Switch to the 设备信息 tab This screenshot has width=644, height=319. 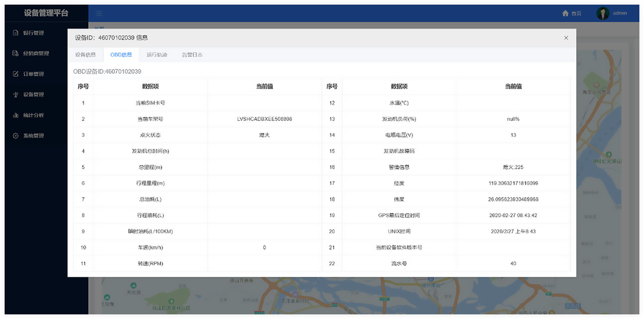tap(85, 55)
